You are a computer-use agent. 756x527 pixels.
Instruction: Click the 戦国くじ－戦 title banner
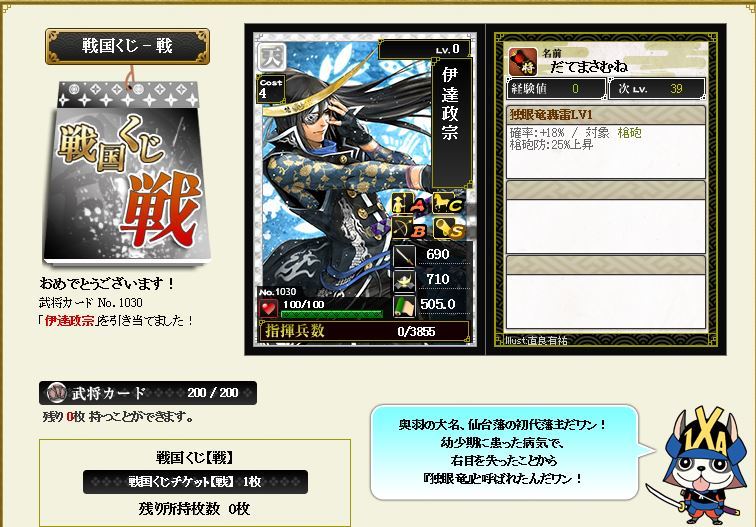[x=127, y=46]
